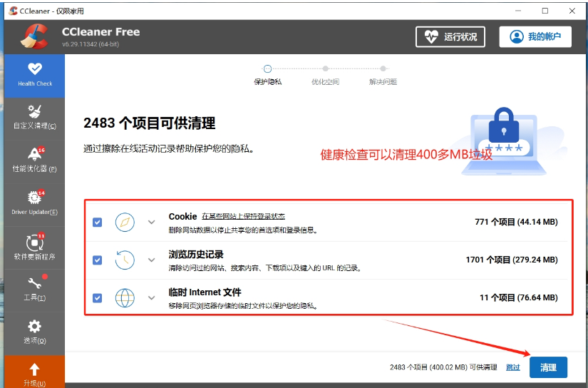588x388 pixels.
Task: Open the 软件更新程序 icon
Action: (34, 242)
